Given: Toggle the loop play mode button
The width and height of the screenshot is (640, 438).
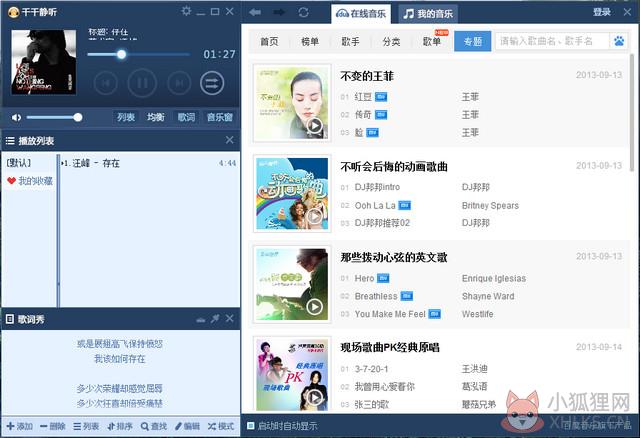Looking at the screenshot, I should [212, 83].
